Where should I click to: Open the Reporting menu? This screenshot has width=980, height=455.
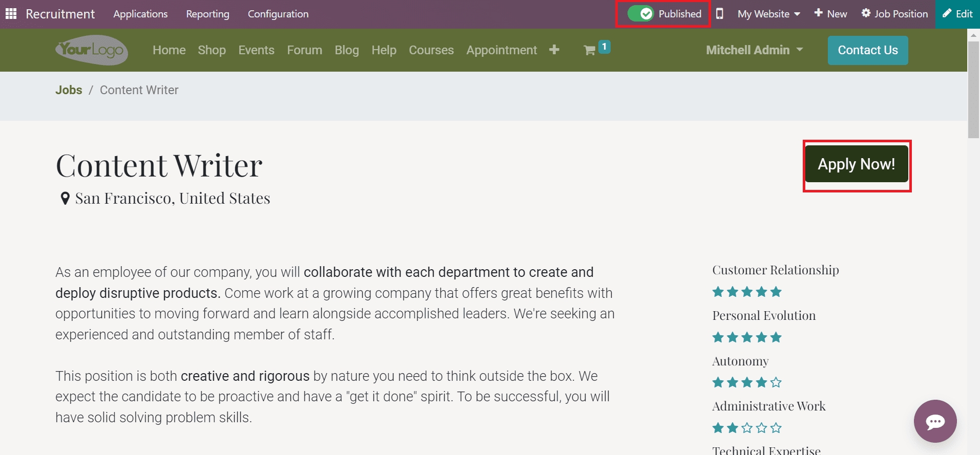click(x=207, y=14)
